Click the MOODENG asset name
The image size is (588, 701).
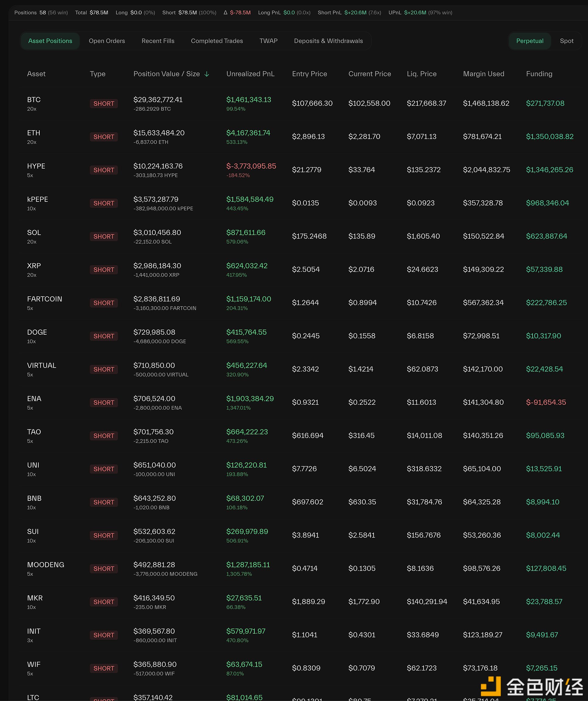pyautogui.click(x=45, y=565)
